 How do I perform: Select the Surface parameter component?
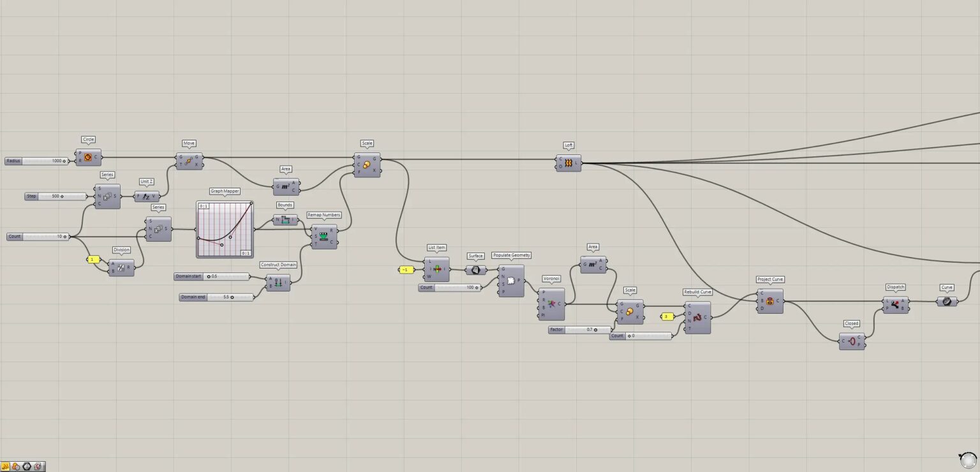(475, 270)
